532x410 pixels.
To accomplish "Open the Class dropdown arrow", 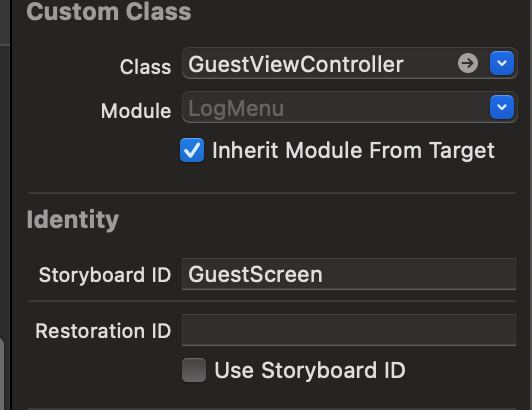I will (x=502, y=63).
